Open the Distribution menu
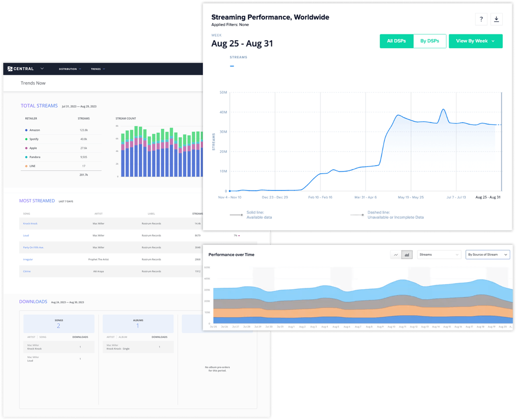This screenshot has width=516, height=420. point(70,69)
